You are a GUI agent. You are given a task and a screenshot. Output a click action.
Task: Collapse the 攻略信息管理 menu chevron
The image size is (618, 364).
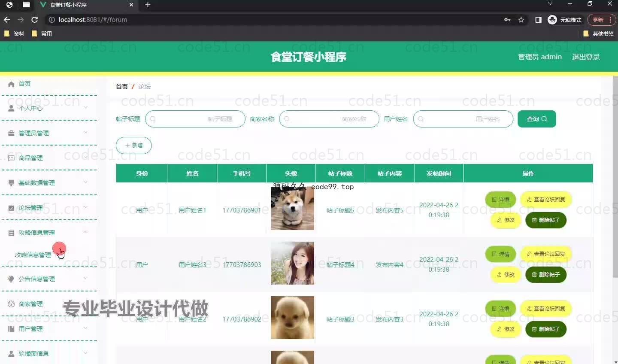85,232
